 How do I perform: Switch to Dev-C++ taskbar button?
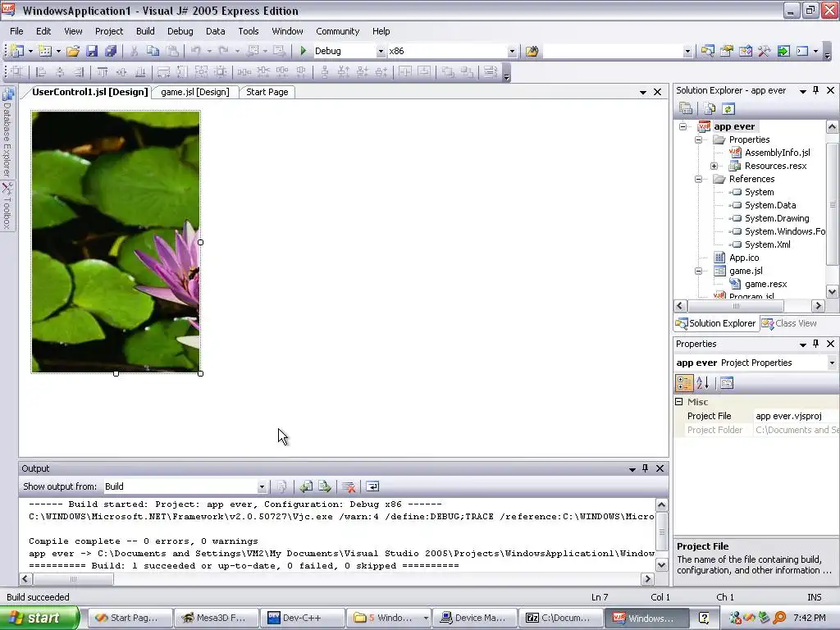[302, 618]
